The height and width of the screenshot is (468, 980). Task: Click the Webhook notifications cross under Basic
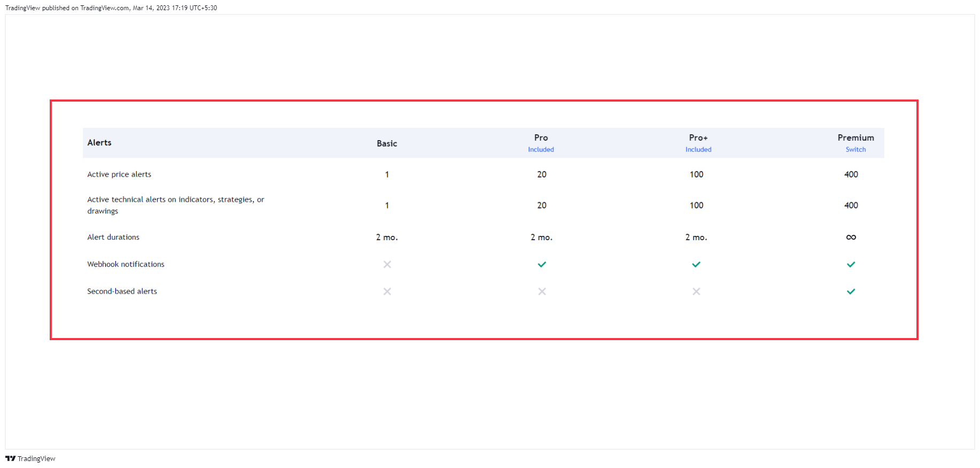pos(387,264)
